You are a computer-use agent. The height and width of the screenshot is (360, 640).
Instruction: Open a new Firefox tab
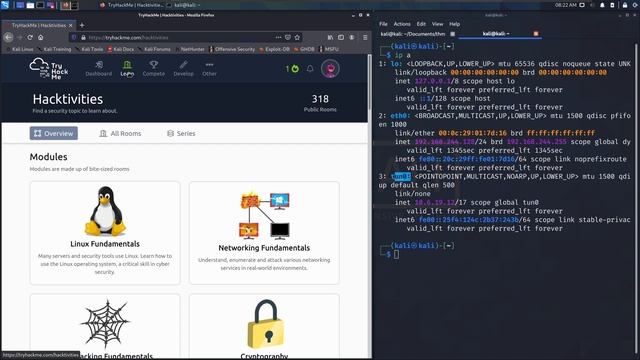click(82, 25)
